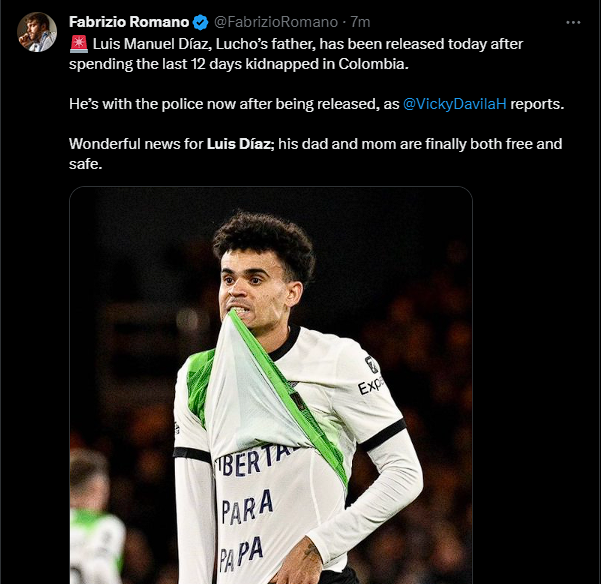Click the 7m timestamp

click(359, 22)
